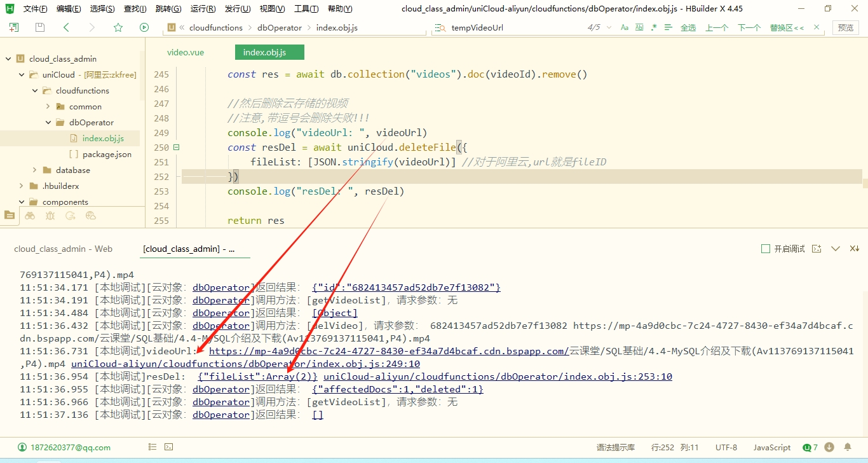Collapse the cloud_class_admin project root

click(8, 59)
